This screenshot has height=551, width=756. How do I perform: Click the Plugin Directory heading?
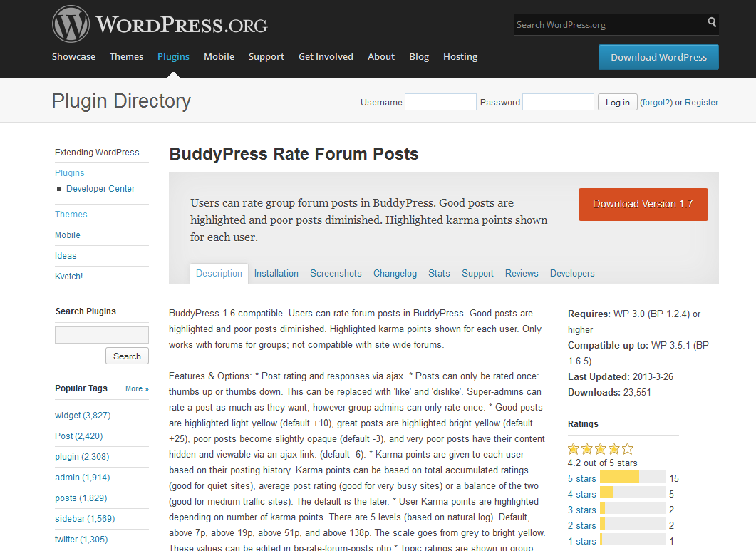(121, 101)
